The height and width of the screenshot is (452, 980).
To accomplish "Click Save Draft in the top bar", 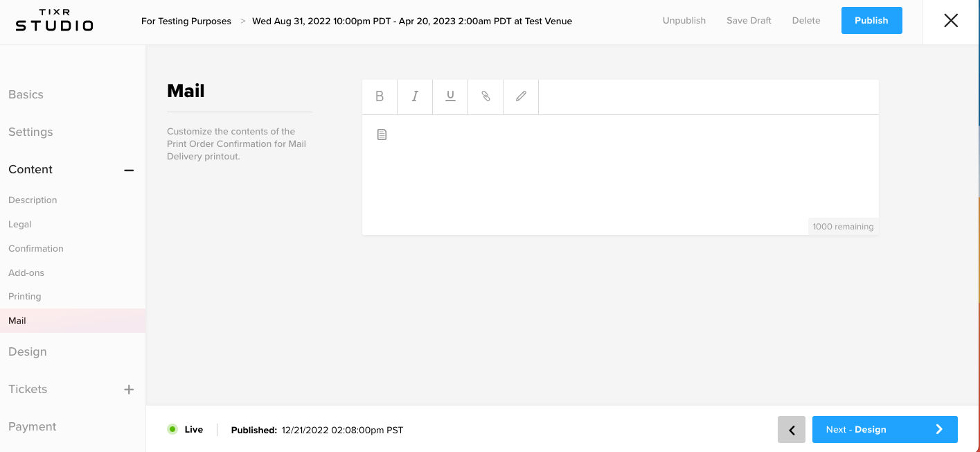I will click(749, 21).
